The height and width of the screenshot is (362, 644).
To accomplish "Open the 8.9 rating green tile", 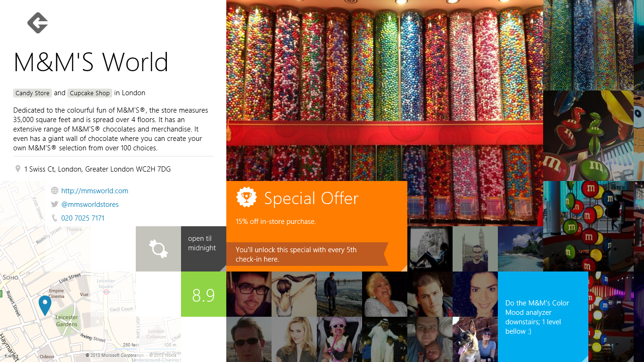I will click(x=204, y=294).
